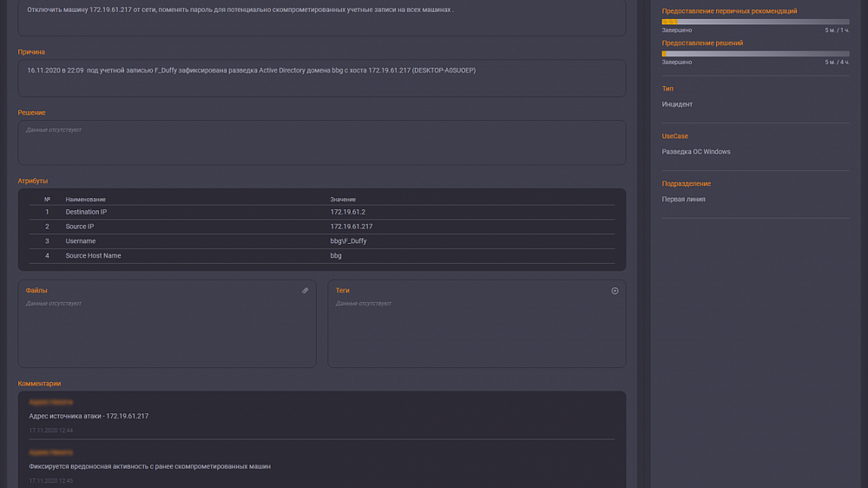Select the Source IP attribute row
868x488 pixels.
(x=321, y=227)
